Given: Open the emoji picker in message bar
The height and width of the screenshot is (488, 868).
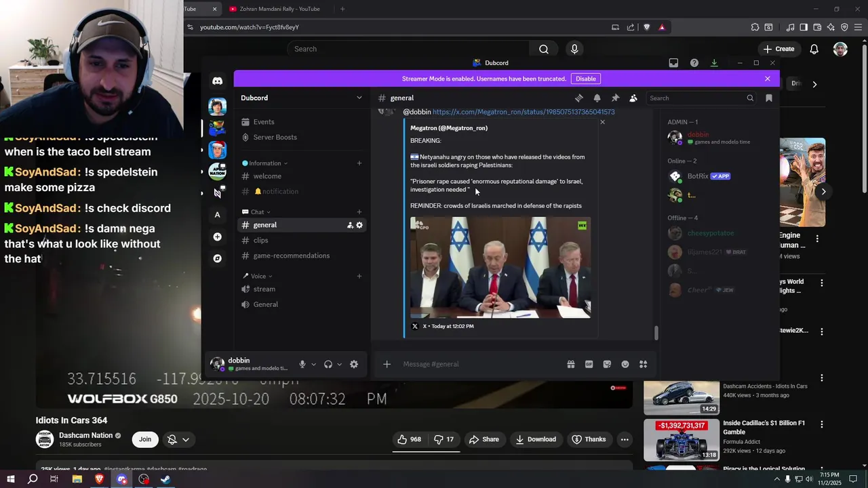Looking at the screenshot, I should pyautogui.click(x=625, y=364).
